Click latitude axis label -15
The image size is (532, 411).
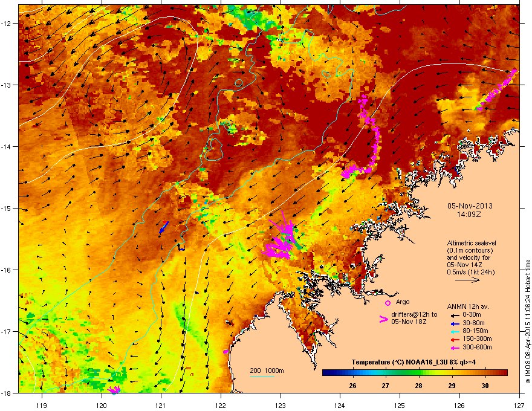click(x=7, y=208)
